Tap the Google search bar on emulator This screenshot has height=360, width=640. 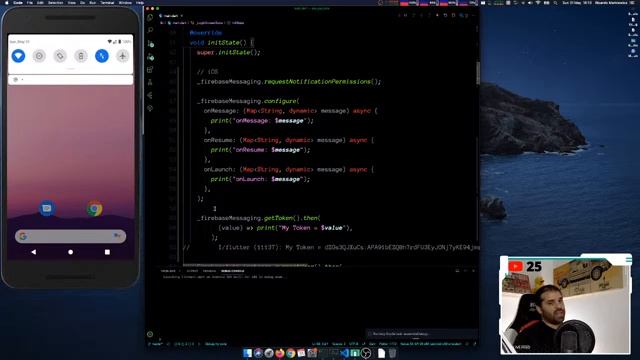coord(71,236)
